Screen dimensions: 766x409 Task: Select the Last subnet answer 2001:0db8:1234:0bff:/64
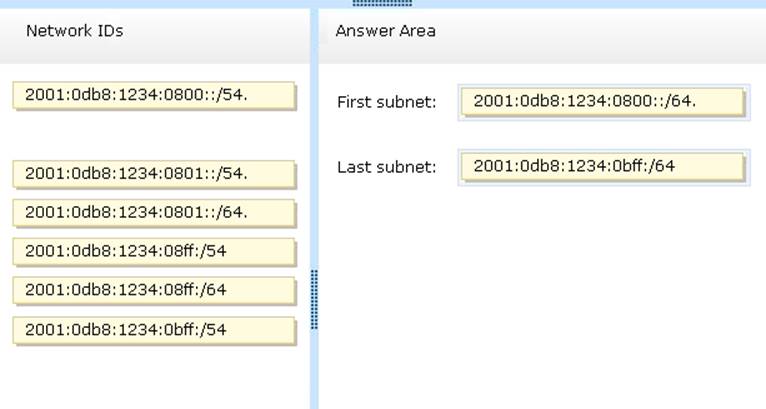603,166
